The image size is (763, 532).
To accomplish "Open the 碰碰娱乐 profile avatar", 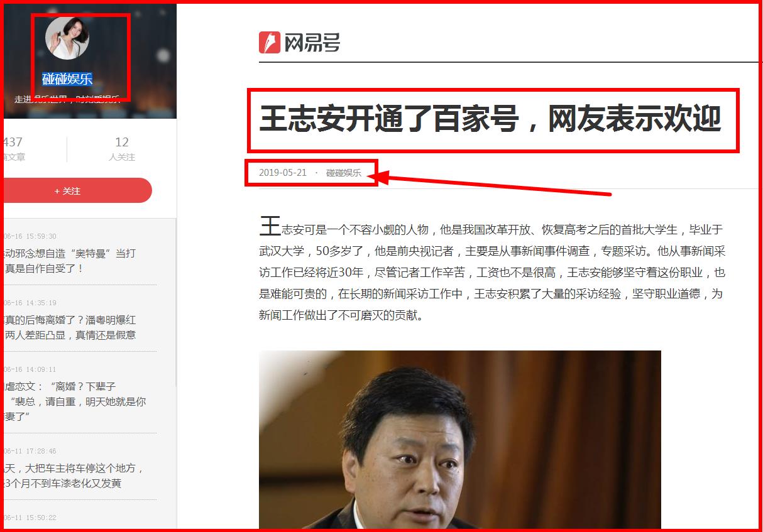I will (67, 38).
